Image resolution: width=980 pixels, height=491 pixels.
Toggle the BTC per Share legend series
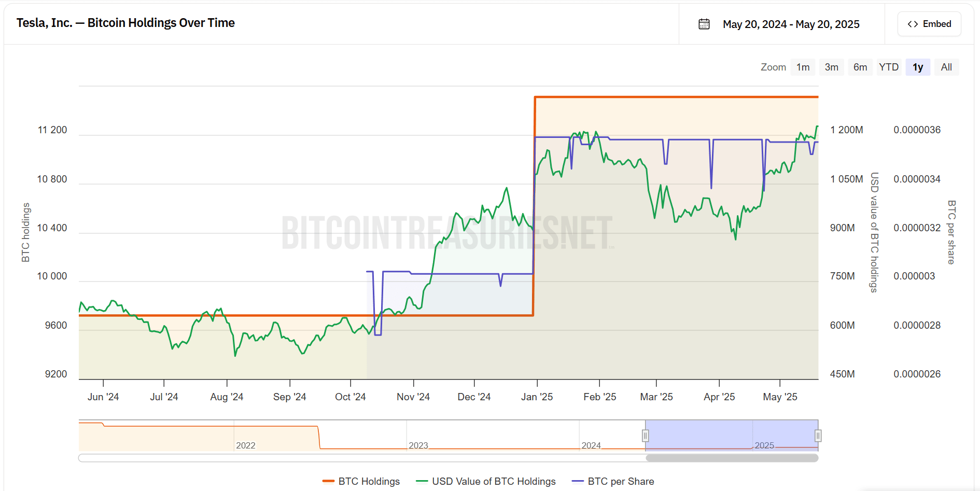pos(613,481)
